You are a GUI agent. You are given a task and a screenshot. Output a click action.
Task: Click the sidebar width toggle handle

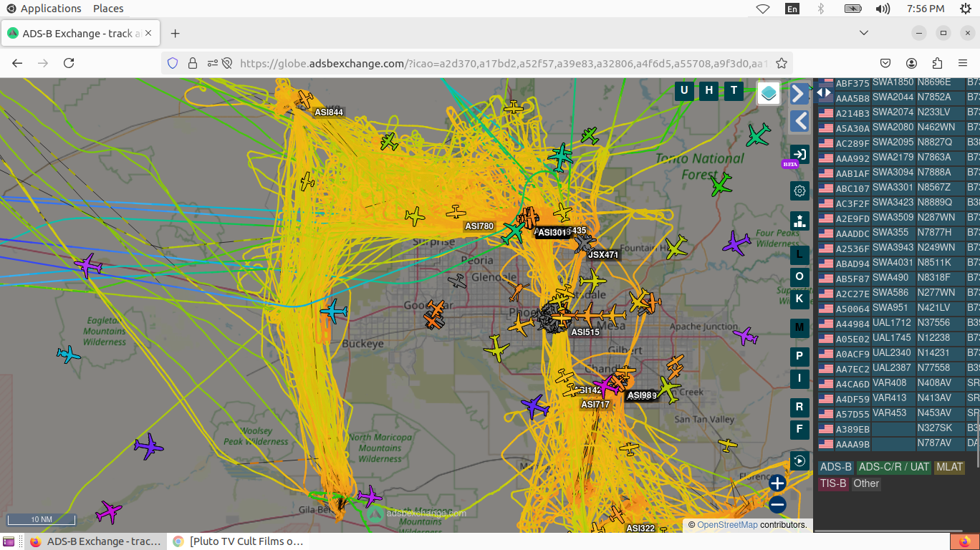click(824, 92)
